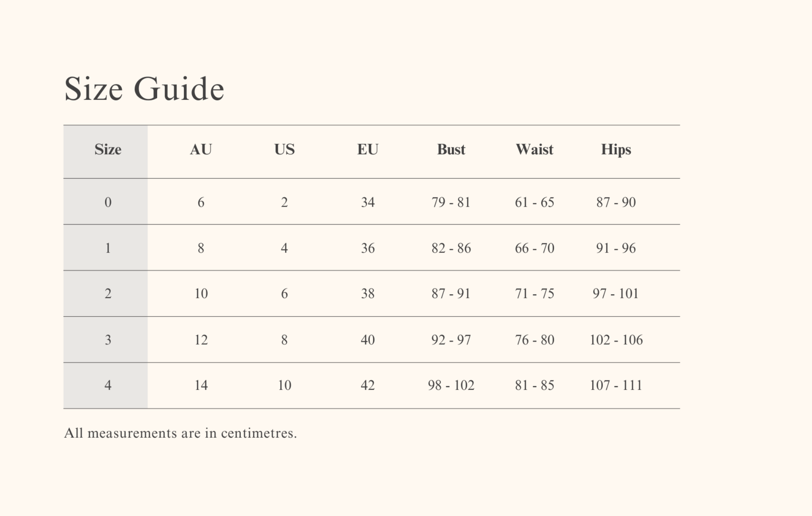The width and height of the screenshot is (812, 516).
Task: Select the EU 38 cell
Action: [x=367, y=294]
